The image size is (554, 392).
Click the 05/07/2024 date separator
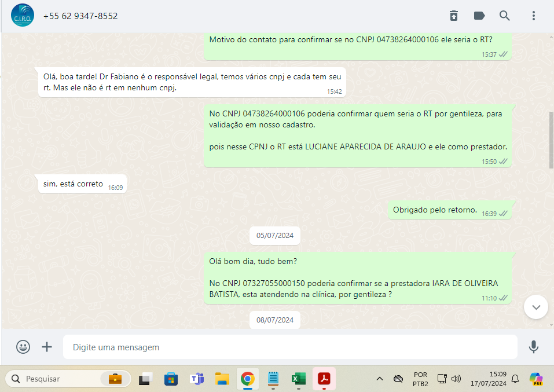click(275, 236)
